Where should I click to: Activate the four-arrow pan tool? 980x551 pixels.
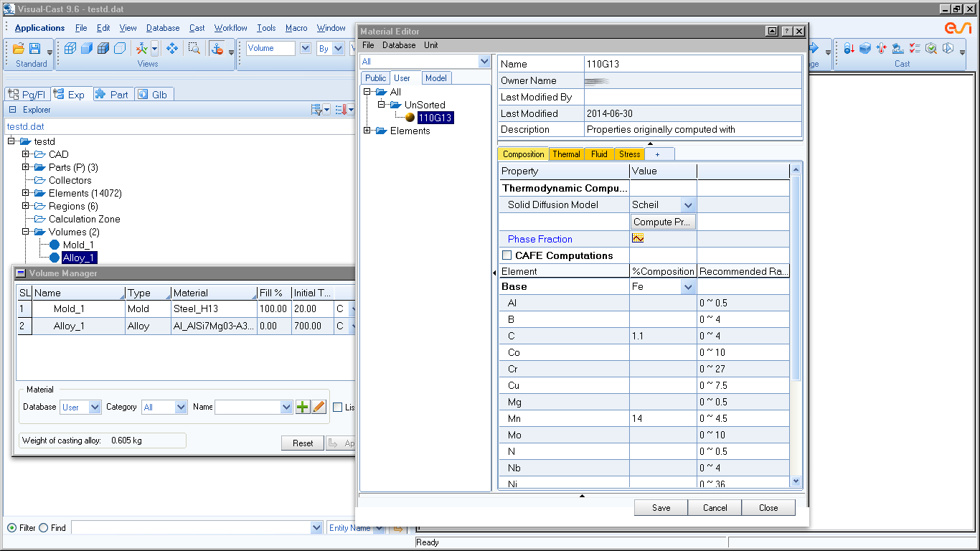click(x=172, y=48)
